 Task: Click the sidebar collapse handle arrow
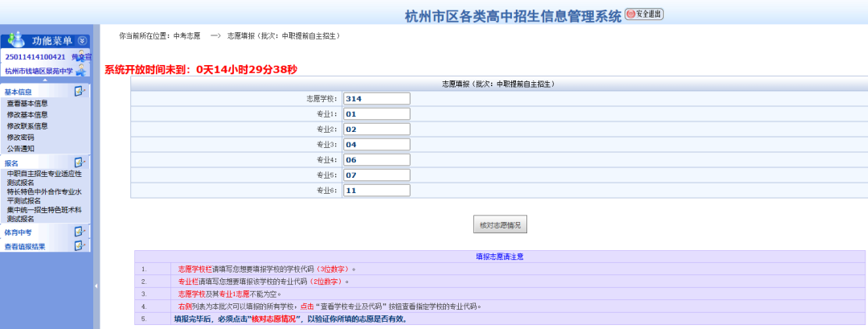click(x=96, y=286)
